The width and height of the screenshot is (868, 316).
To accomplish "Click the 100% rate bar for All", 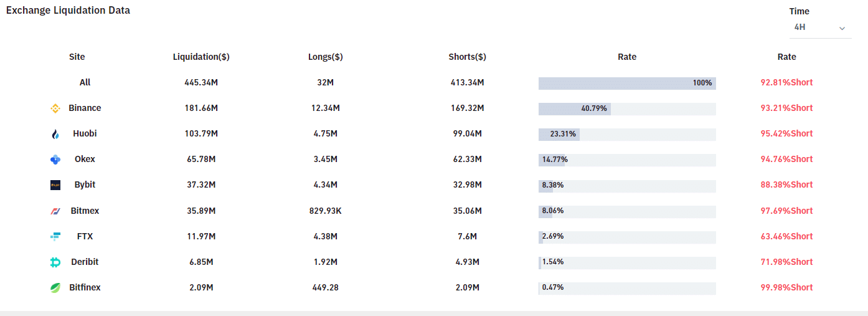I will pos(627,83).
